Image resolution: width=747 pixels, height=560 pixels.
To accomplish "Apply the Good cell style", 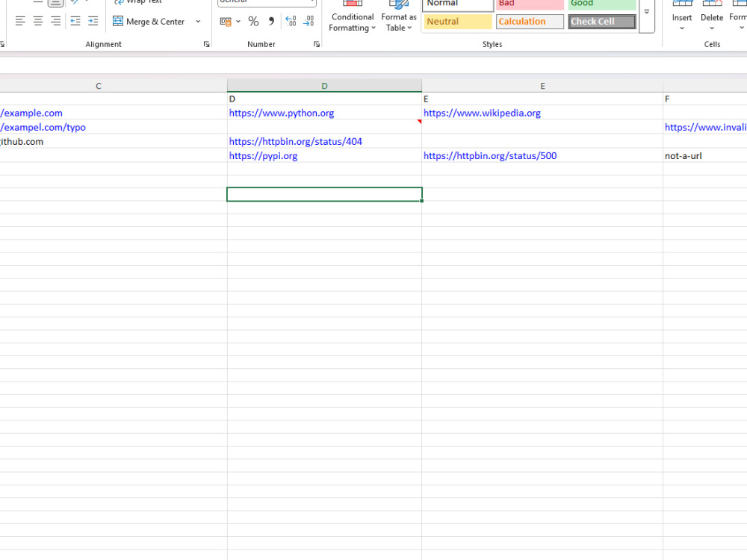I will pyautogui.click(x=601, y=4).
